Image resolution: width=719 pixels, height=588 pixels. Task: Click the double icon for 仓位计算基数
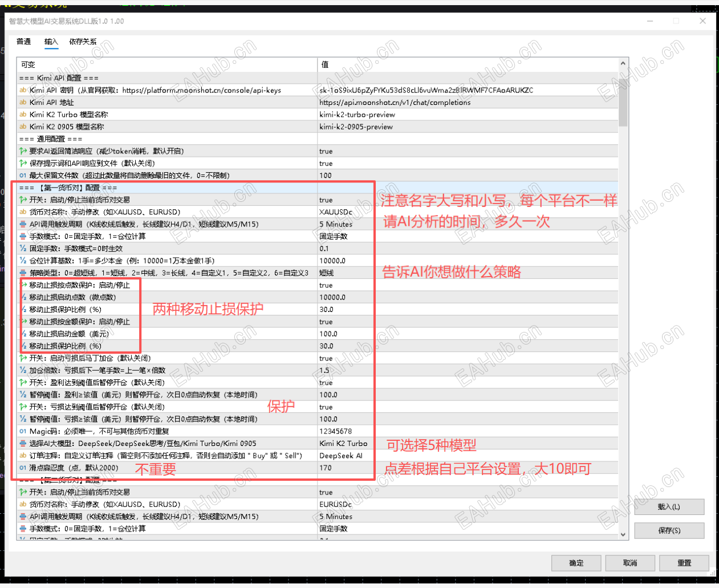[23, 261]
